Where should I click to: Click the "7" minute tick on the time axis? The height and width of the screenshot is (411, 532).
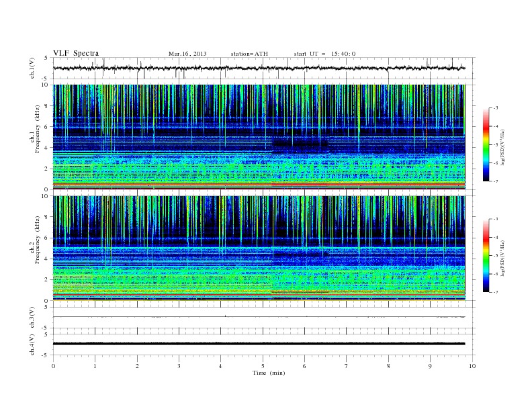pos(347,366)
